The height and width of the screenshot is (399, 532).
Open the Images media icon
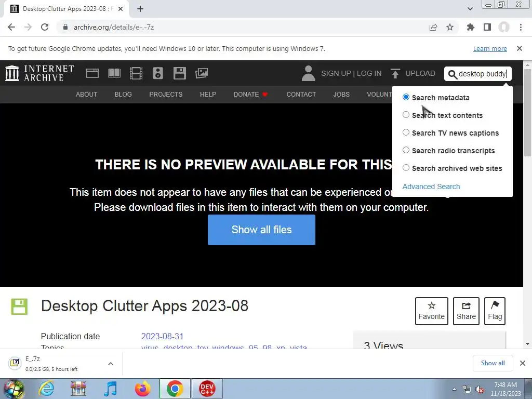(202, 73)
